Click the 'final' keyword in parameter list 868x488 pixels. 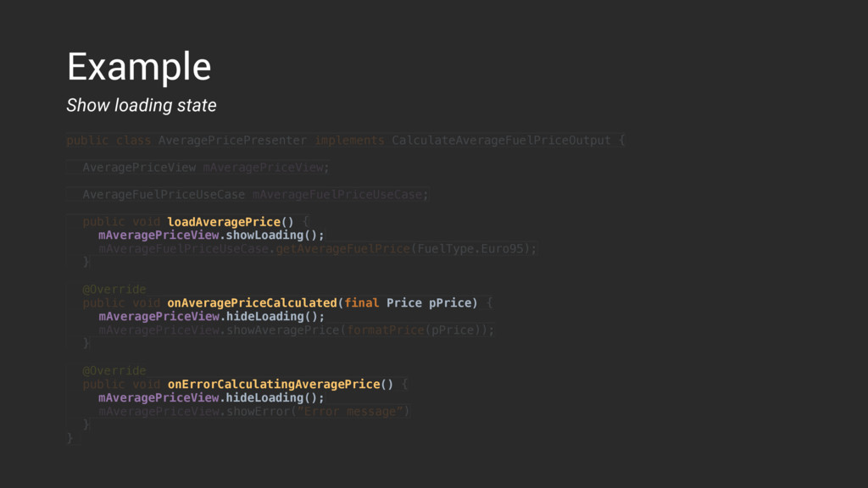tap(361, 303)
